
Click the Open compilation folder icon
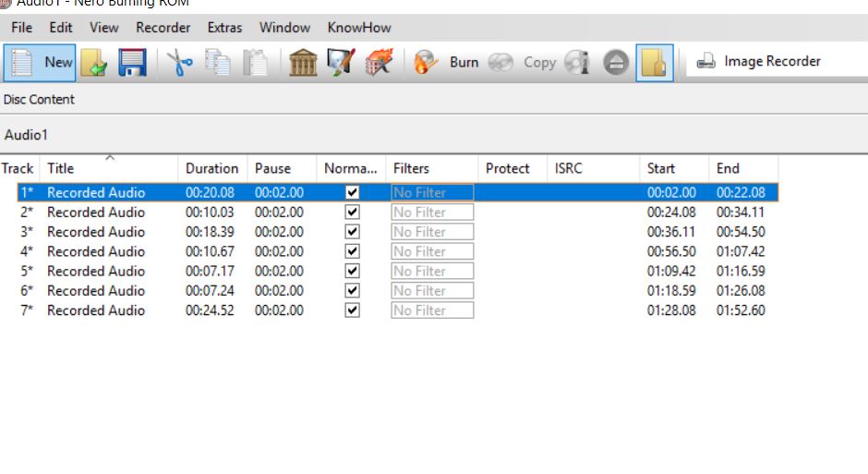(x=93, y=63)
